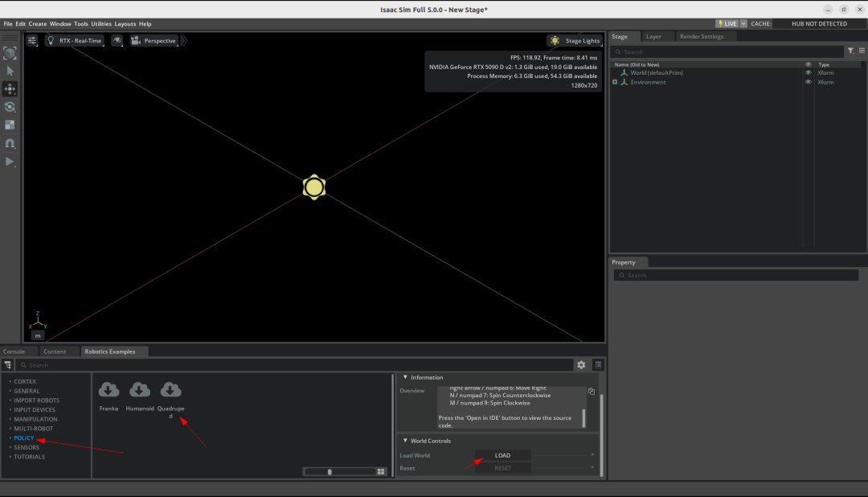
Task: Open the LIVE dropdown arrow
Action: click(743, 24)
